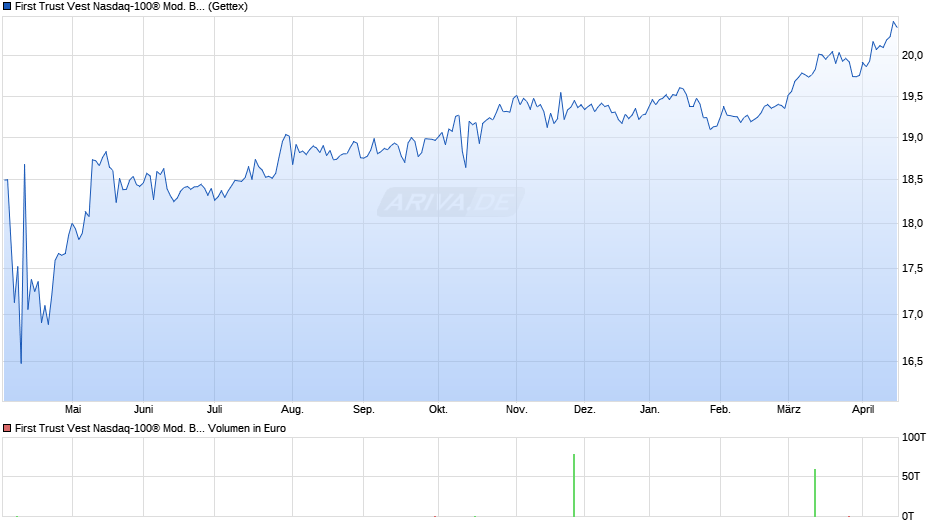The image size is (940, 526).
Task: Click the 'Dez.' month label
Action: 585,409
